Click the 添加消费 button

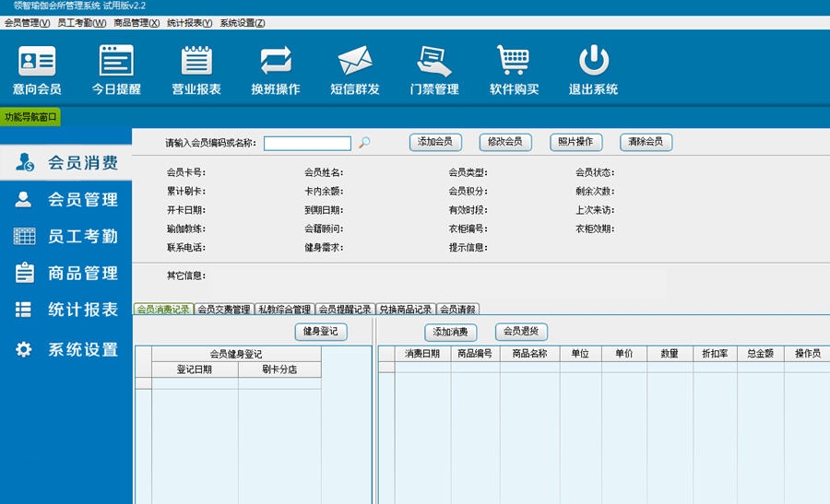click(x=450, y=332)
